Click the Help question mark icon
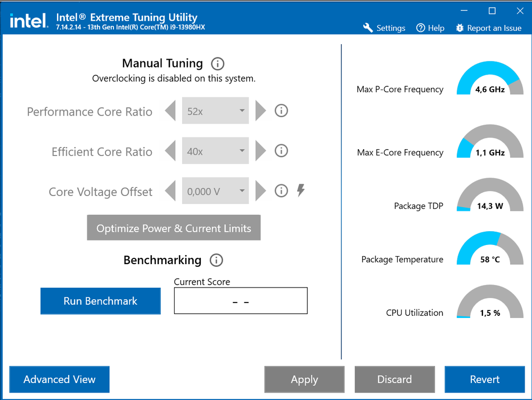 point(420,28)
